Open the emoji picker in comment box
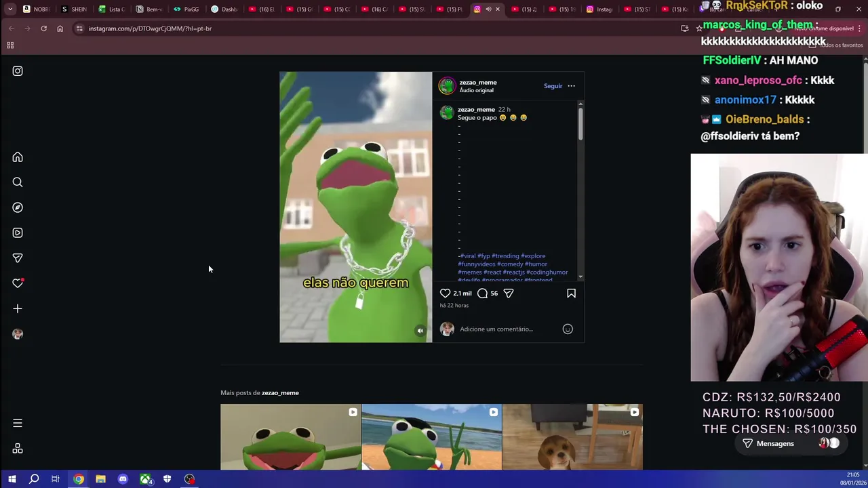This screenshot has height=488, width=868. pyautogui.click(x=568, y=329)
